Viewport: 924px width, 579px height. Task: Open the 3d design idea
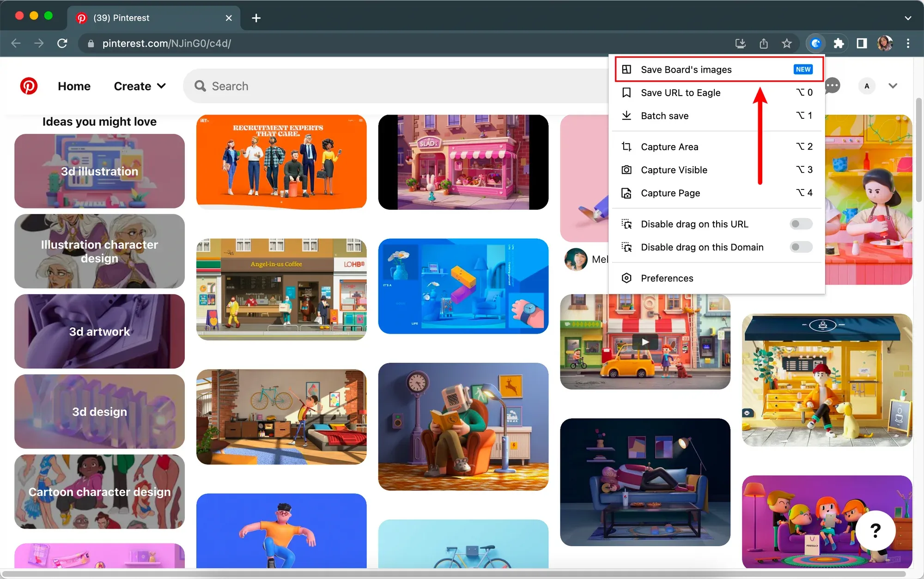pyautogui.click(x=99, y=411)
